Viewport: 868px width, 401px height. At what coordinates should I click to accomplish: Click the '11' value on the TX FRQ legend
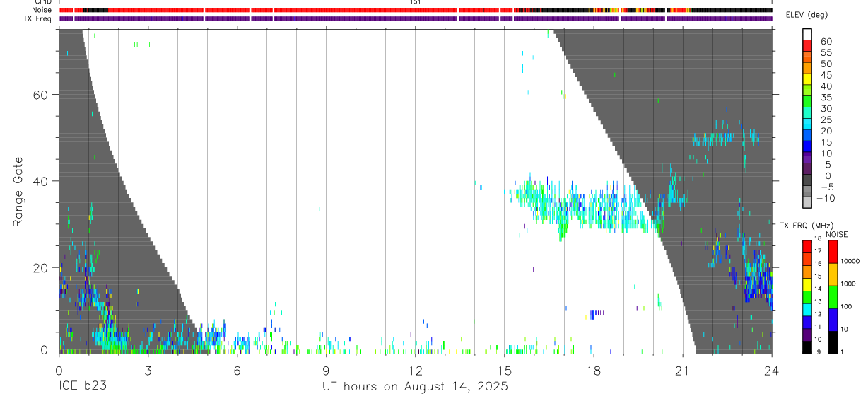(x=819, y=327)
